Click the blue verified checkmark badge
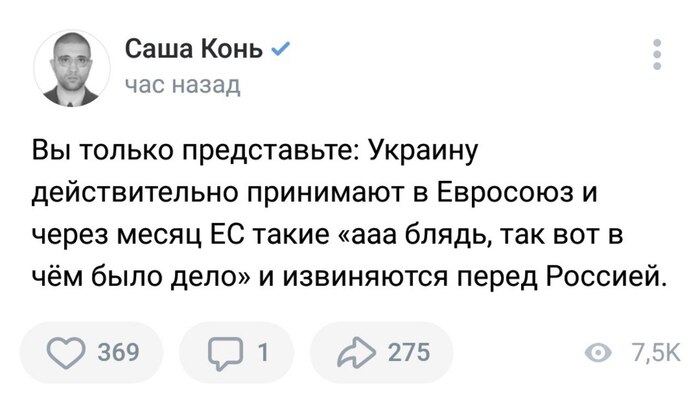This screenshot has height=396, width=700. [x=281, y=48]
